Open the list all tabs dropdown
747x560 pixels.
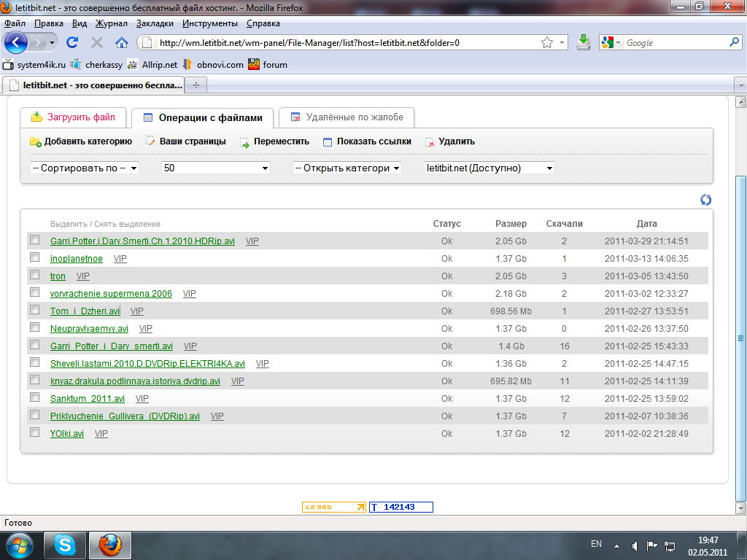tap(741, 86)
